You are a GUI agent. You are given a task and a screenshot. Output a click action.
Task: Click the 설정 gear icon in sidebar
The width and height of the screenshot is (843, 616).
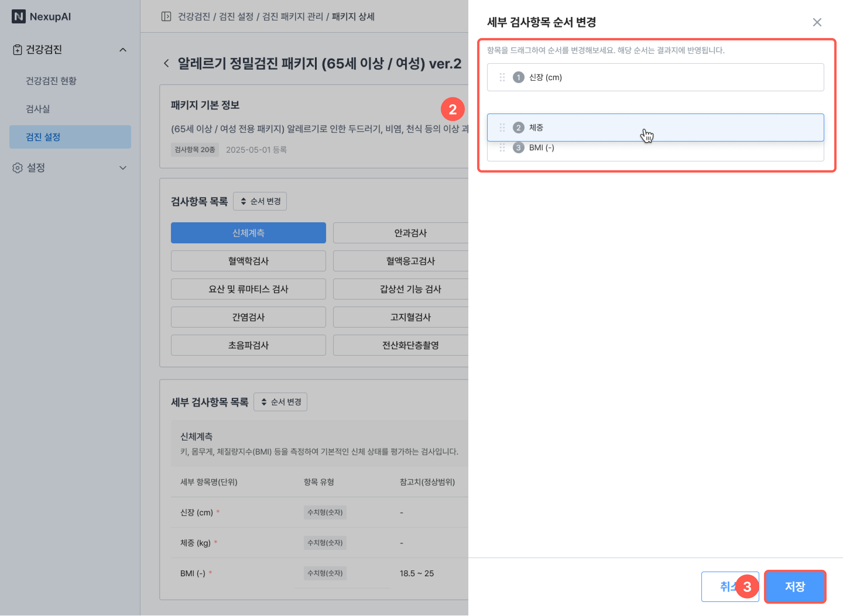(17, 168)
